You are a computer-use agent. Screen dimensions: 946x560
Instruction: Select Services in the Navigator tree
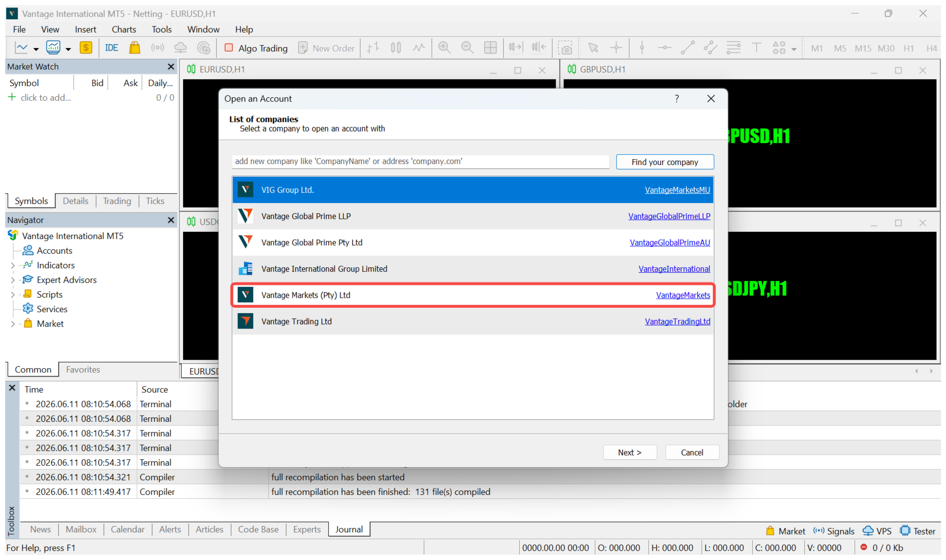(52, 309)
